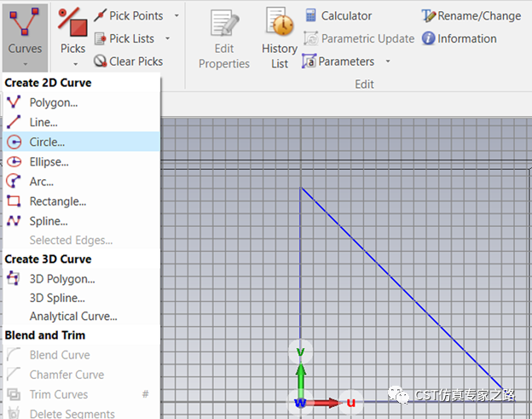The image size is (532, 419).
Task: Open the History List
Action: click(280, 38)
